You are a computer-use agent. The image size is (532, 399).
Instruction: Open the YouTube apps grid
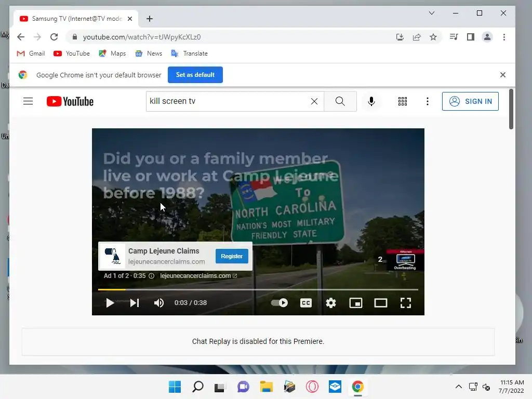(x=403, y=101)
